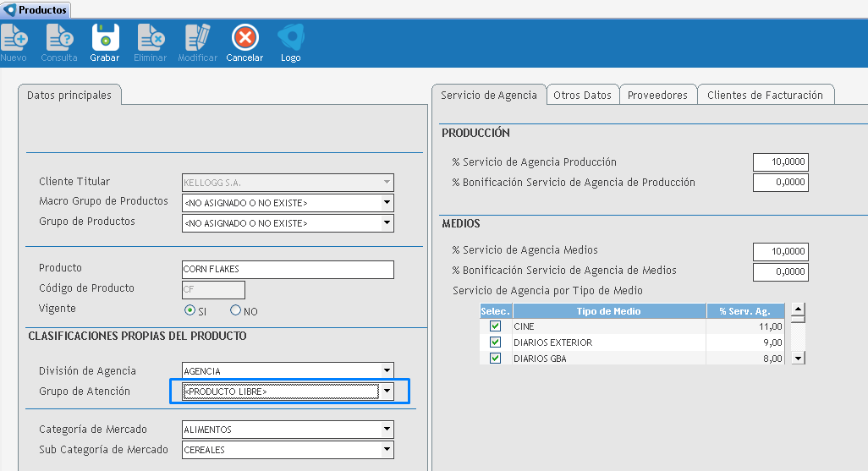Open the Grupo de Atención dropdown

[x=387, y=392]
